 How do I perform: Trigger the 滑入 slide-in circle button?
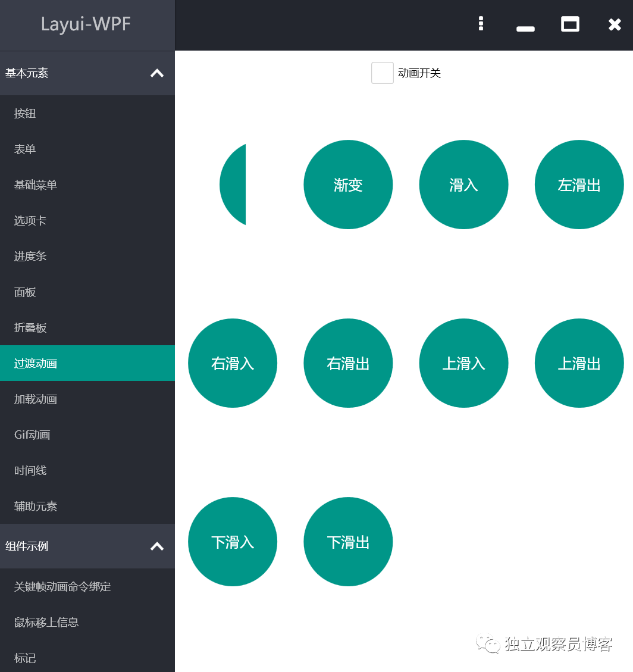463,185
